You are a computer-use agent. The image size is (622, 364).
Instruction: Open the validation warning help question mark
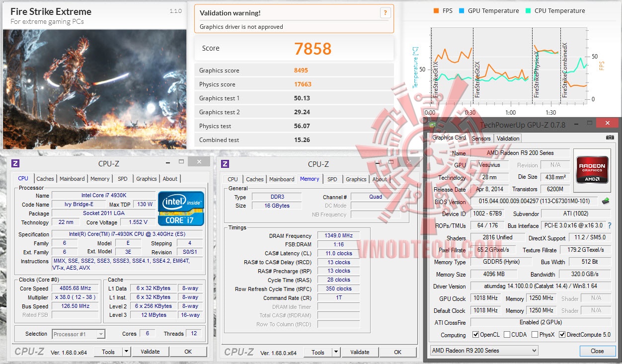385,13
